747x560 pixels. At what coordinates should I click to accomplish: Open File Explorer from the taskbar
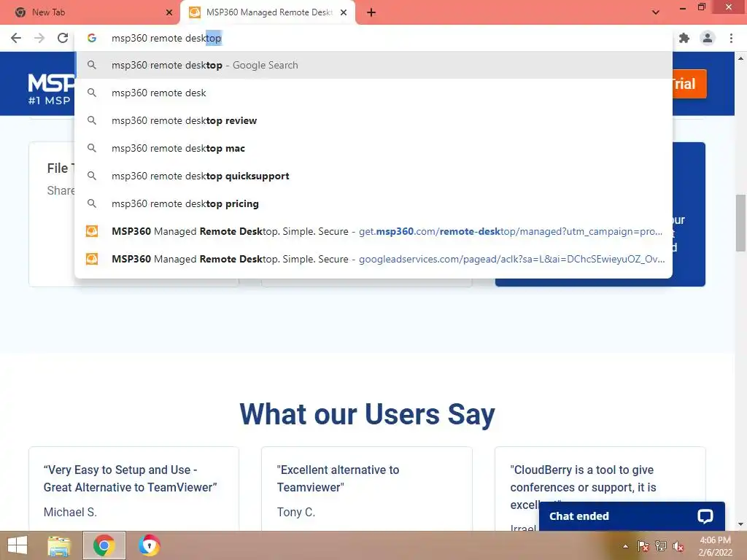coord(59,545)
